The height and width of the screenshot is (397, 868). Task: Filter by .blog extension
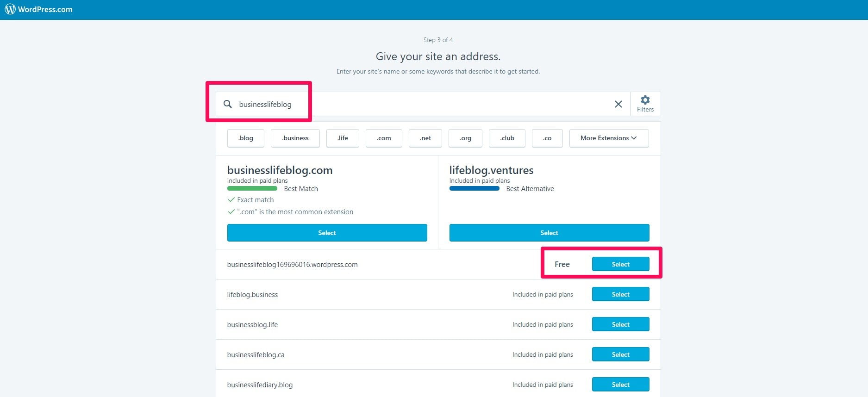coord(246,138)
